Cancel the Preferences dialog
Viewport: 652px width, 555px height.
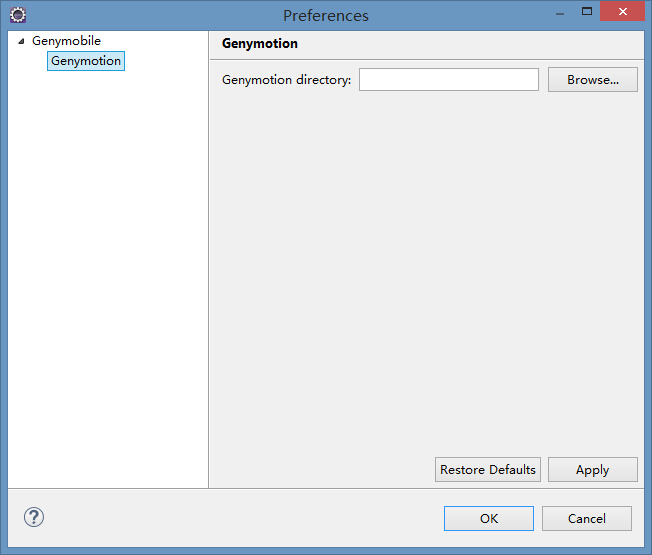587,518
